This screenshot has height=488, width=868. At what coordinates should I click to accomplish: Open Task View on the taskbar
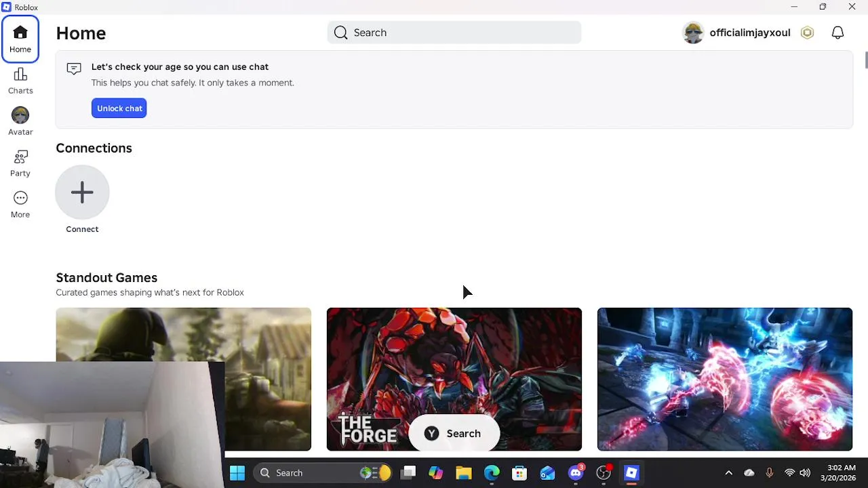tap(408, 473)
